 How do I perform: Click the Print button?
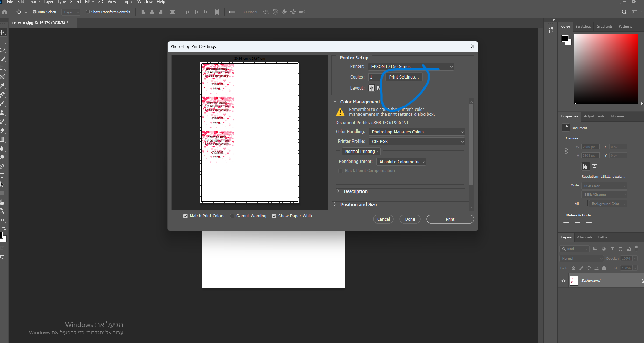pos(450,219)
